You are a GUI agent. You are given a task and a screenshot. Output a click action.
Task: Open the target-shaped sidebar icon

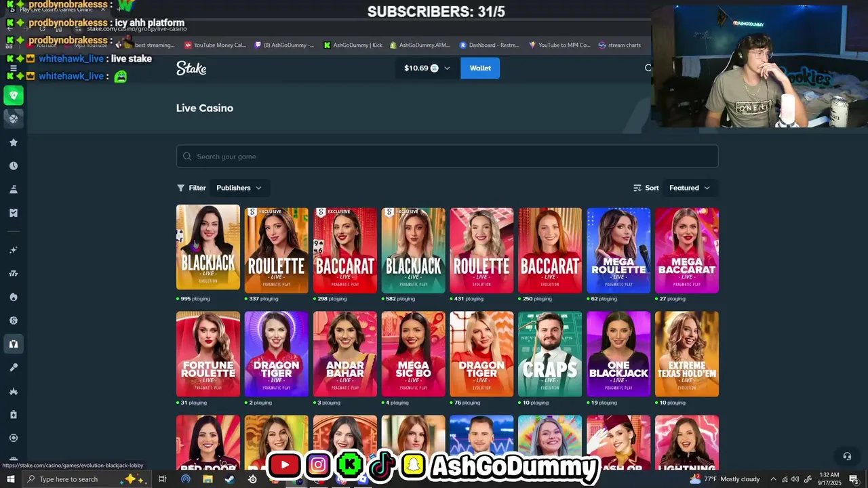tap(14, 438)
